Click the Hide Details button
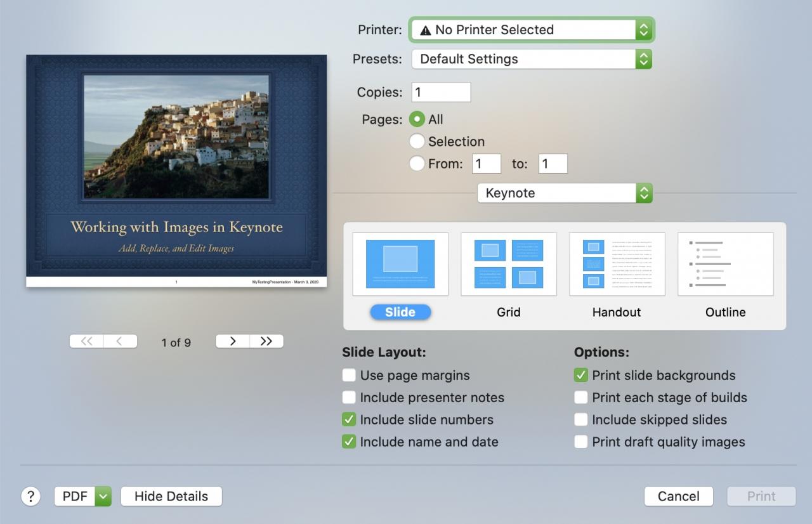The image size is (812, 524). 171,496
